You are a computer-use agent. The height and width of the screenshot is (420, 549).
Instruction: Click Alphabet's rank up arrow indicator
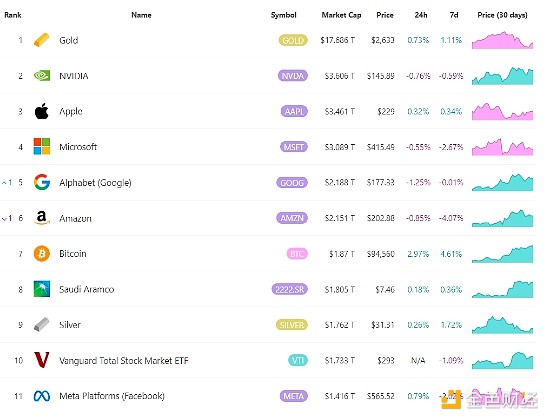click(x=7, y=182)
